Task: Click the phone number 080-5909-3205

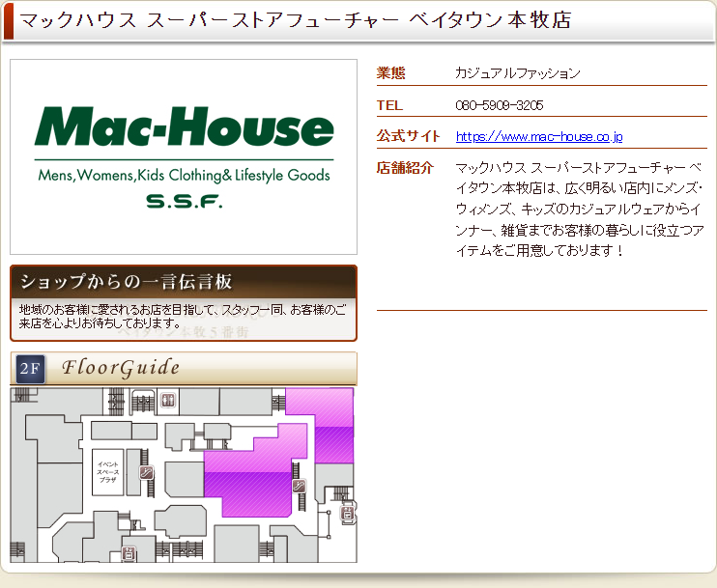Action: coord(499,105)
